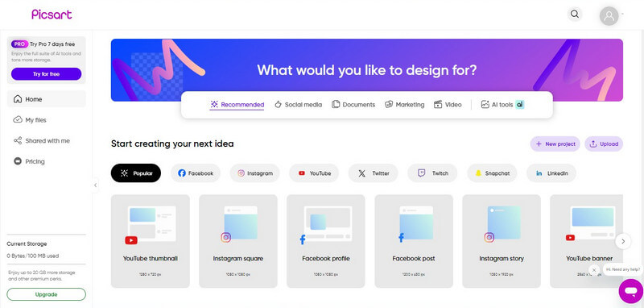Filter templates by Instagram chip
The height and width of the screenshot is (308, 644).
tap(254, 173)
